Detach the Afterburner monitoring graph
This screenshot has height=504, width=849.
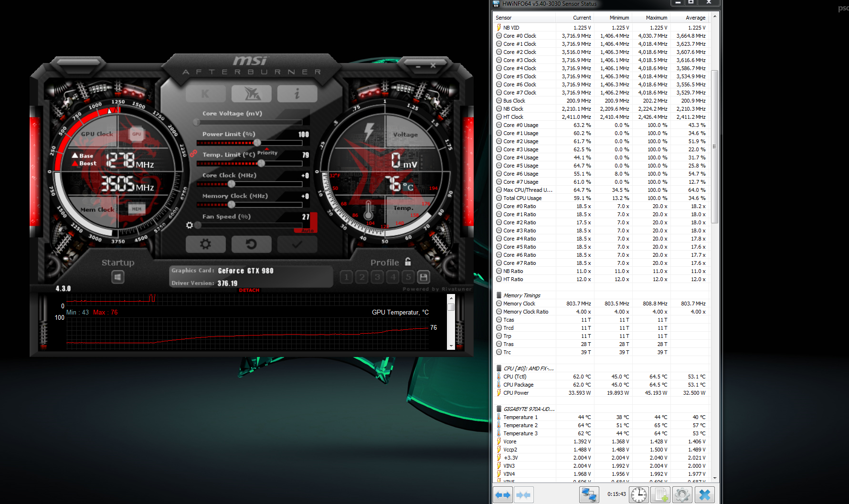point(249,290)
